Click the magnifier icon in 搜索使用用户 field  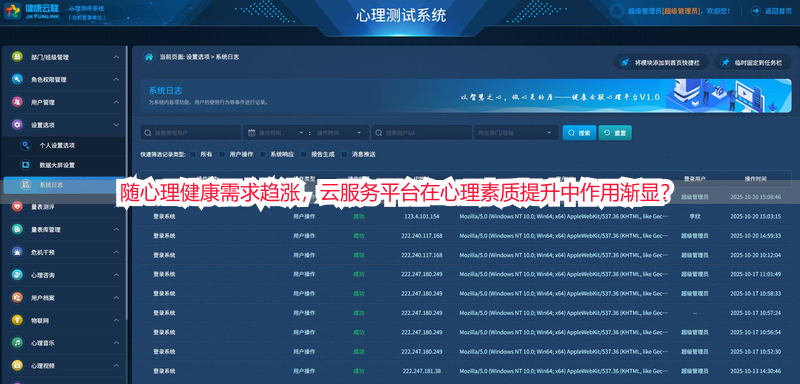pos(148,133)
